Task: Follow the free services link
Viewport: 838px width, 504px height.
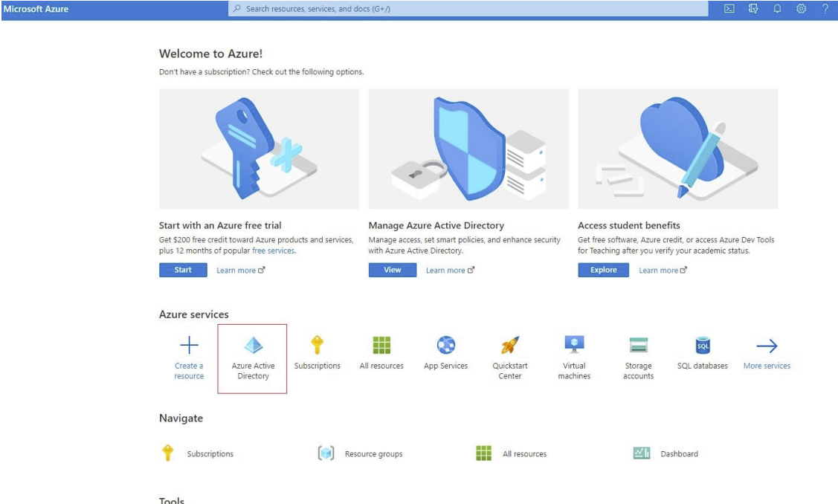Action: click(273, 251)
